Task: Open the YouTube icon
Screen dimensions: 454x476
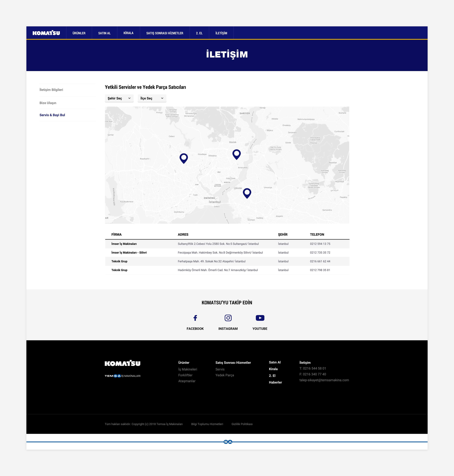Action: [x=260, y=318]
